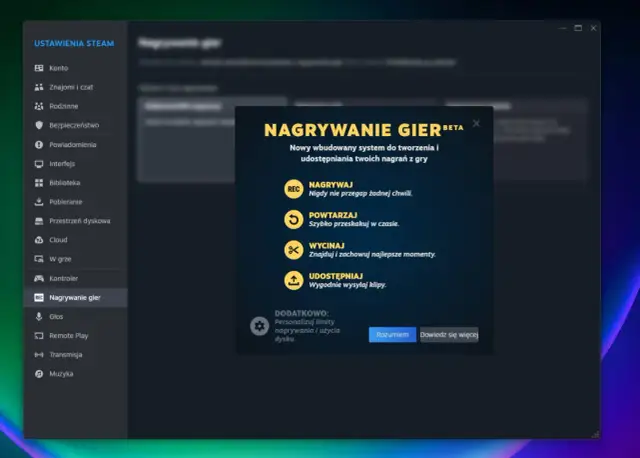Click the Powiadomienia alert icon
Viewport: 640px width, 458px height.
coord(39,145)
